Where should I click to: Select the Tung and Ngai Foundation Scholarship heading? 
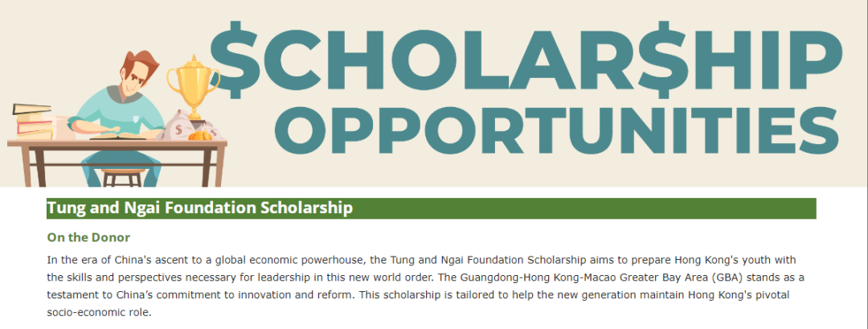click(x=200, y=208)
